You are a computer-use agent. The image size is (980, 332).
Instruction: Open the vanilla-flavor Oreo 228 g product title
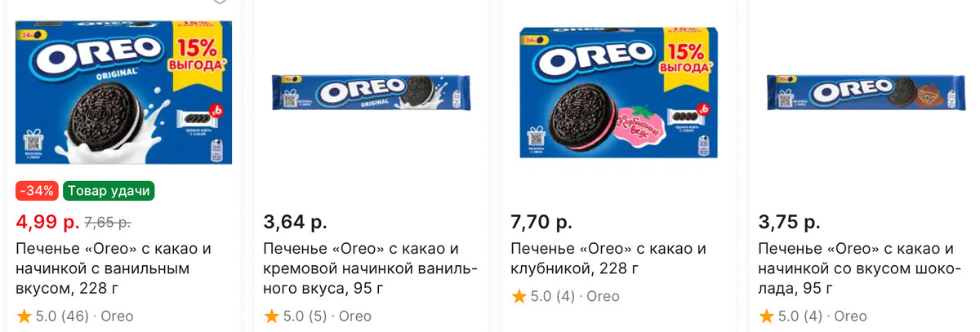tap(114, 268)
